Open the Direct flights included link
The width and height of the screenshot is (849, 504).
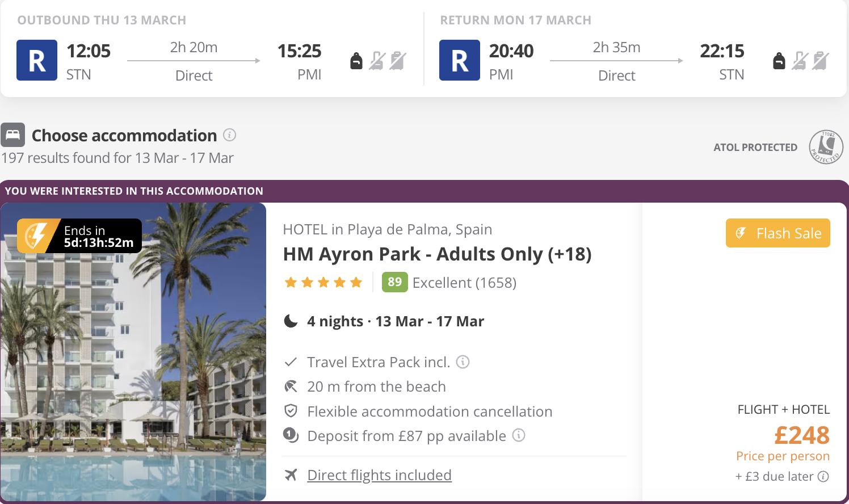[379, 475]
